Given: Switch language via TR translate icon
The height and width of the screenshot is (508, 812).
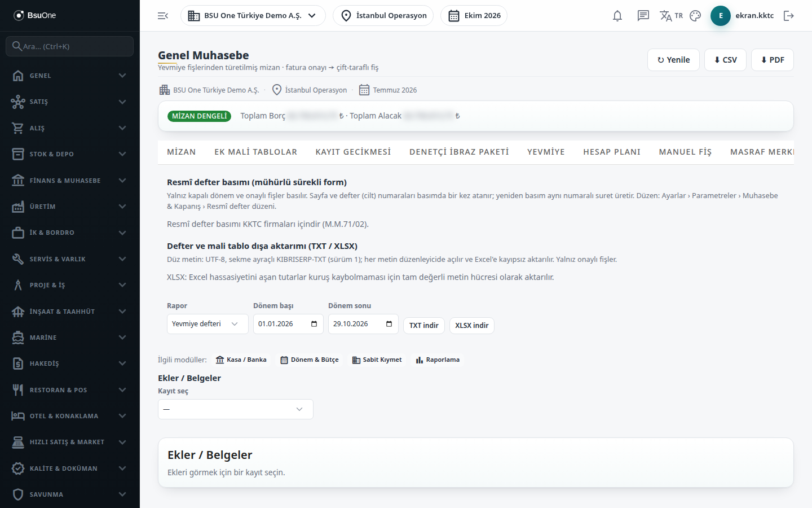Looking at the screenshot, I should [671, 16].
